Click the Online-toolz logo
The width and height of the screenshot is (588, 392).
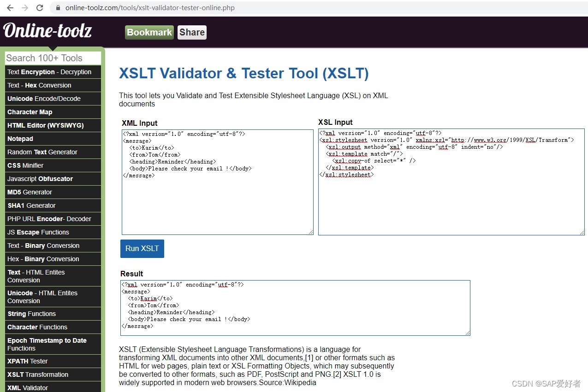(48, 31)
